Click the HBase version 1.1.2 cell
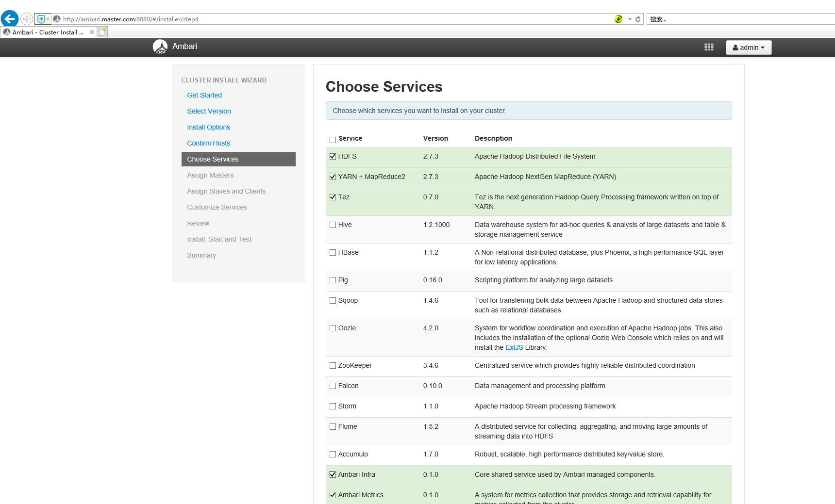 tap(431, 252)
